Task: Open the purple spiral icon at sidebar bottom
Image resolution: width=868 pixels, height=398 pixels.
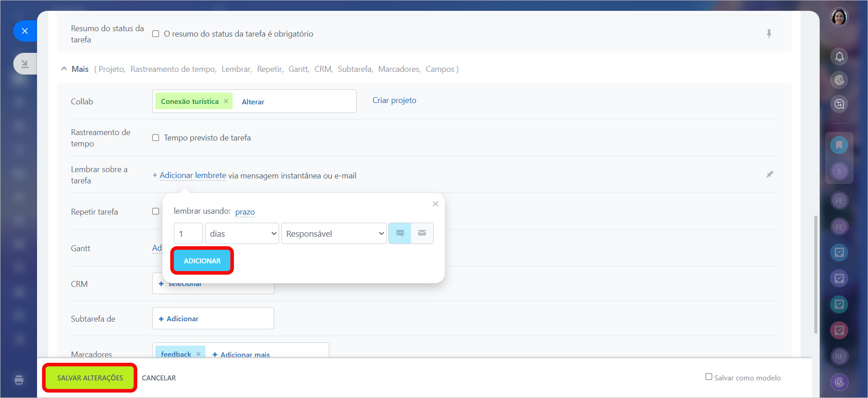Action: [x=839, y=382]
